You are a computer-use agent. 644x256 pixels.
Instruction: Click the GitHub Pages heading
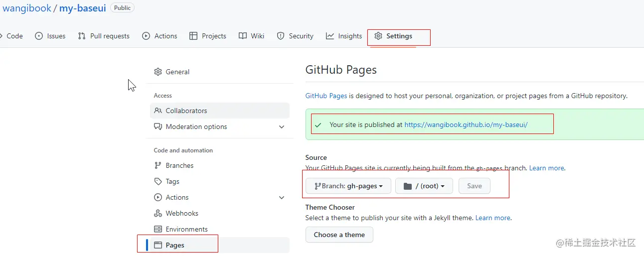[x=341, y=70]
